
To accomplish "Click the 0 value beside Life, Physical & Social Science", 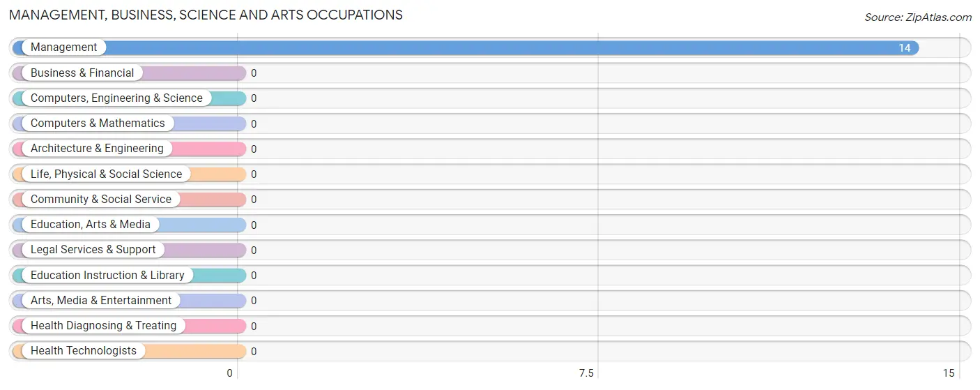I will [254, 174].
